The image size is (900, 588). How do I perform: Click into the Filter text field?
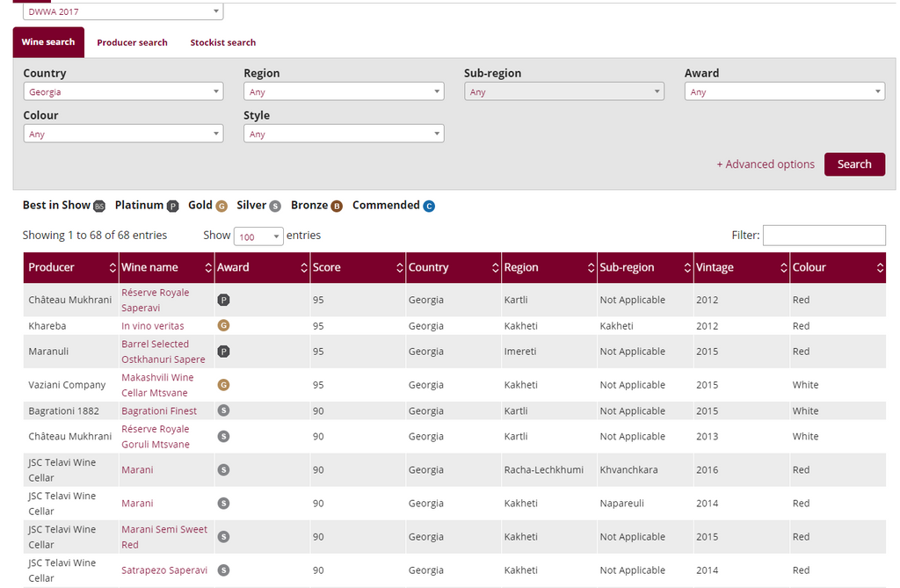coord(824,236)
